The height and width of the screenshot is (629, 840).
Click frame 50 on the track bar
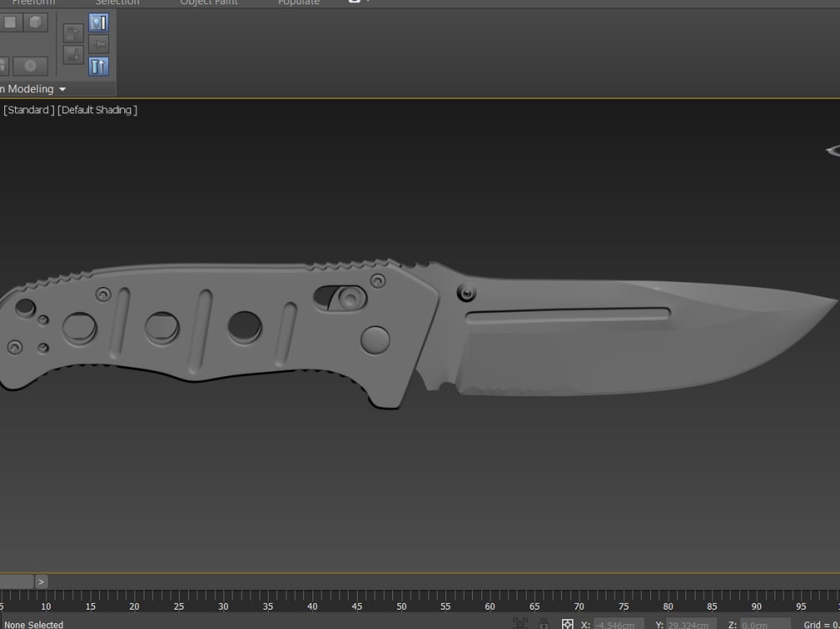402,606
